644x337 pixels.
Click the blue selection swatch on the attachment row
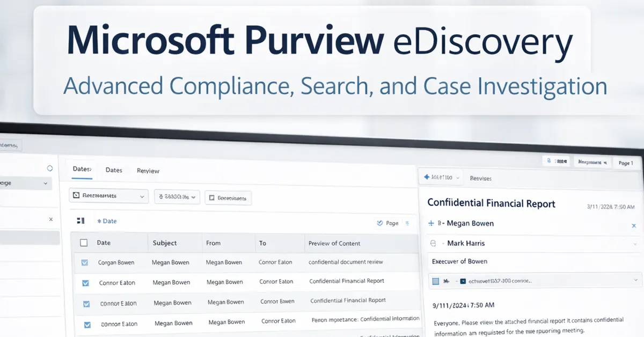coord(435,280)
